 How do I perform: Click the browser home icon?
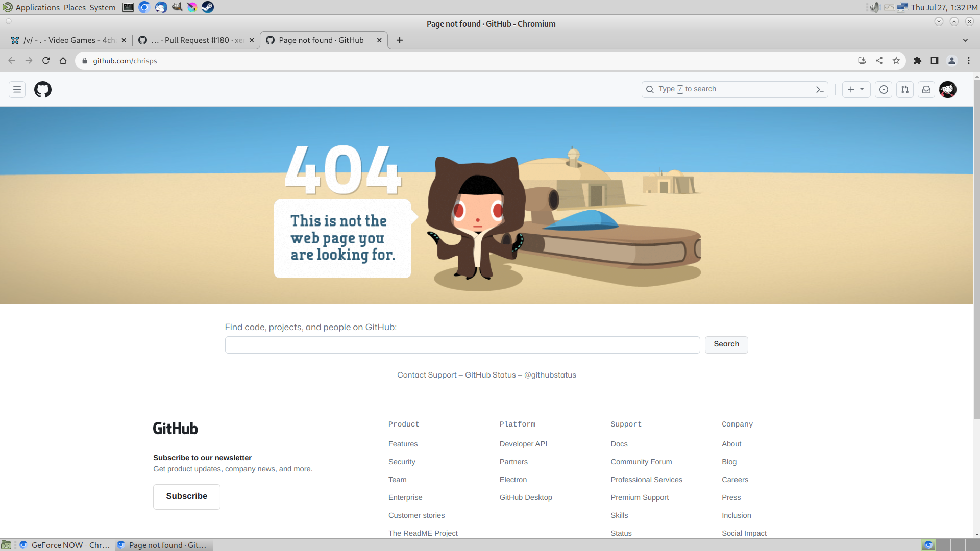[x=63, y=61]
